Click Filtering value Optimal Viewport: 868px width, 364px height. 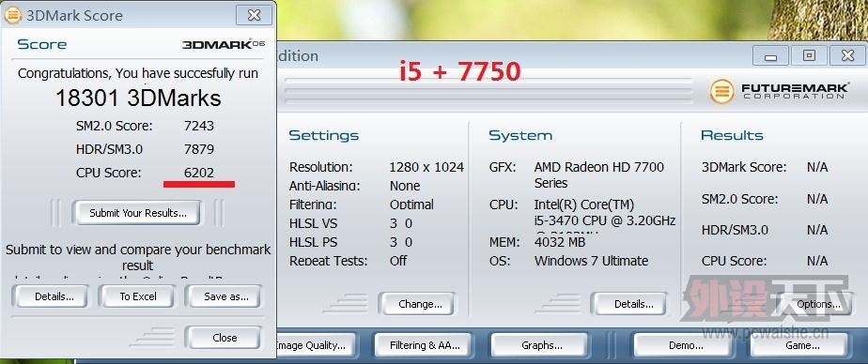click(411, 205)
